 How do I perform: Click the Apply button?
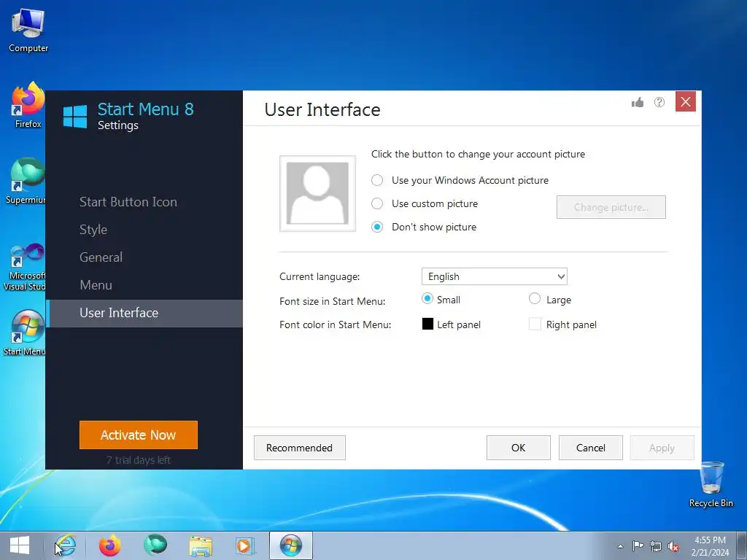tap(662, 448)
